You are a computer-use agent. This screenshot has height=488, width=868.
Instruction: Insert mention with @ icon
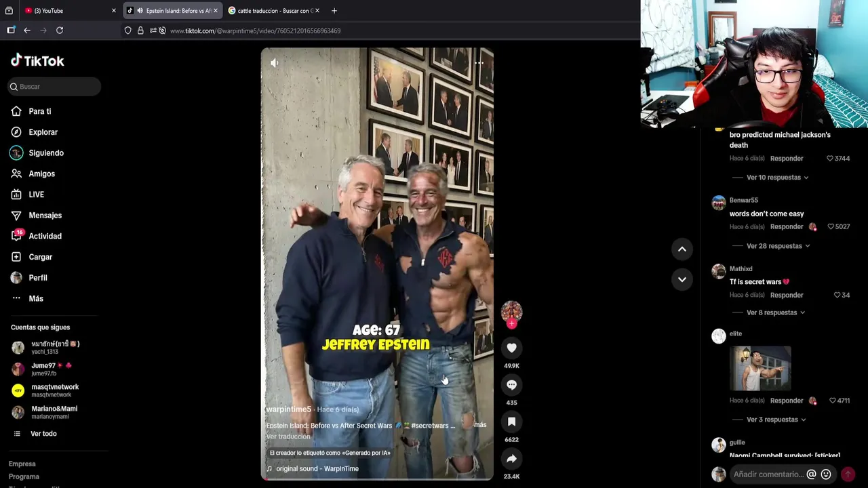pos(811,474)
